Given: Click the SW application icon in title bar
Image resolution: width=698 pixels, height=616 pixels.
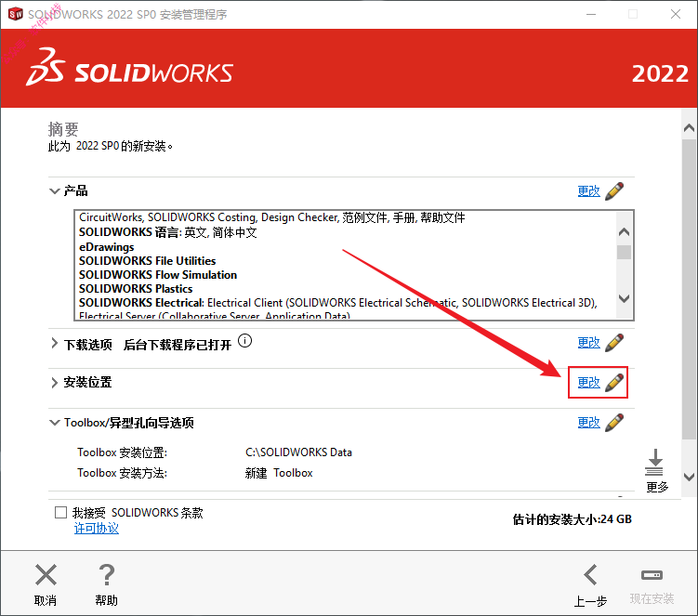Looking at the screenshot, I should (x=16, y=14).
